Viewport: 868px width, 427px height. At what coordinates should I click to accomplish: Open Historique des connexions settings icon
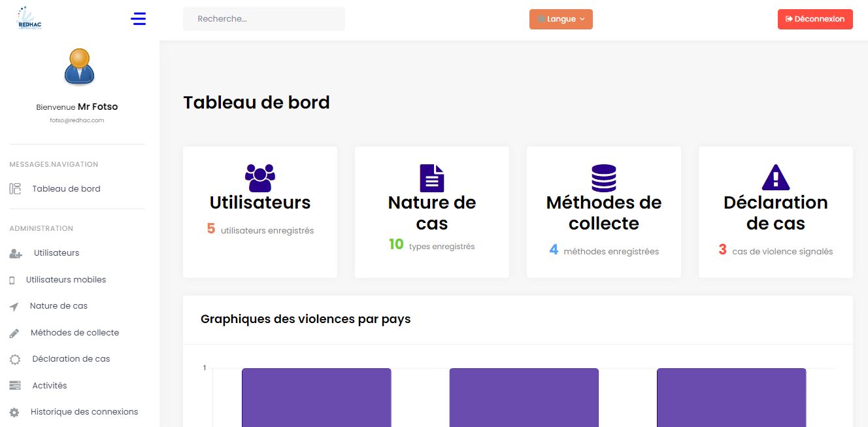[16, 411]
